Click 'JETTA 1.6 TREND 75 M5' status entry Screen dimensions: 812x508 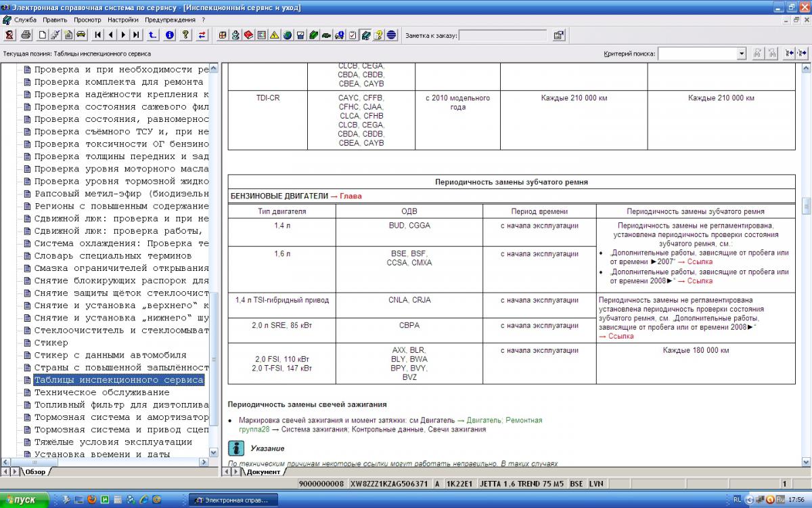point(520,484)
